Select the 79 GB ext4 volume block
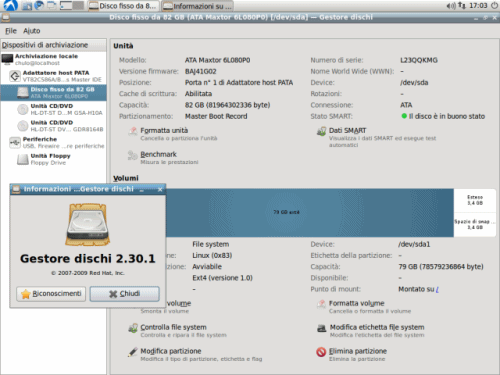This screenshot has height=375, width=500. (309, 213)
